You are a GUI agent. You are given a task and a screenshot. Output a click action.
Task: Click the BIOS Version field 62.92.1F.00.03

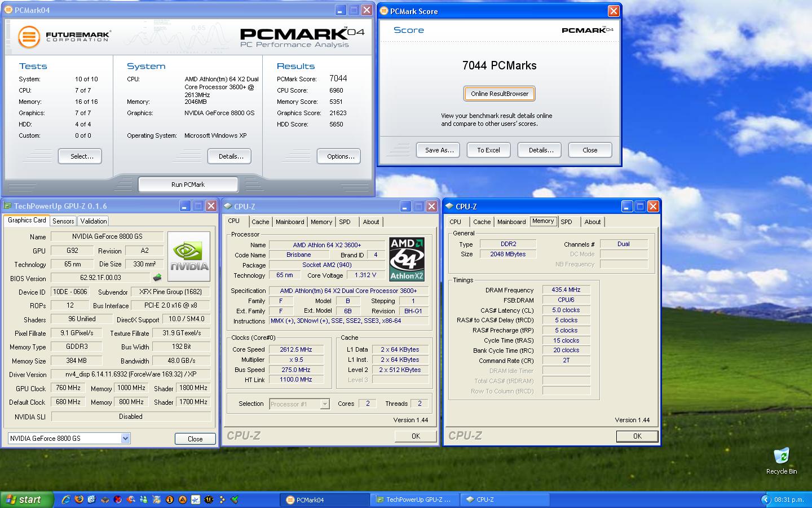100,277
